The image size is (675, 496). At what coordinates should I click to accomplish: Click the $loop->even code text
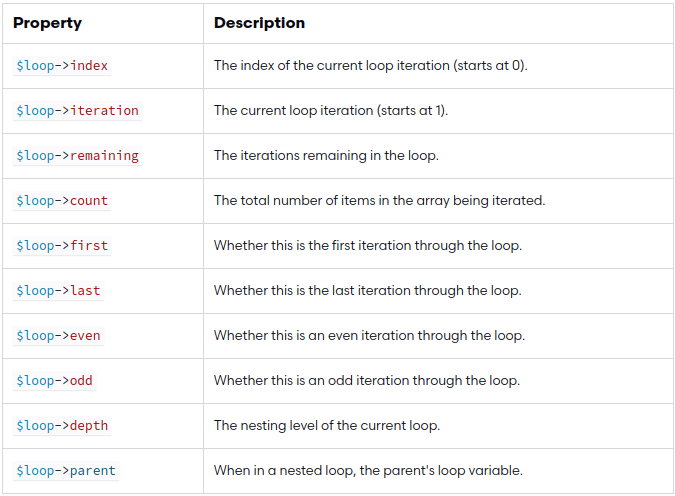[x=58, y=336]
